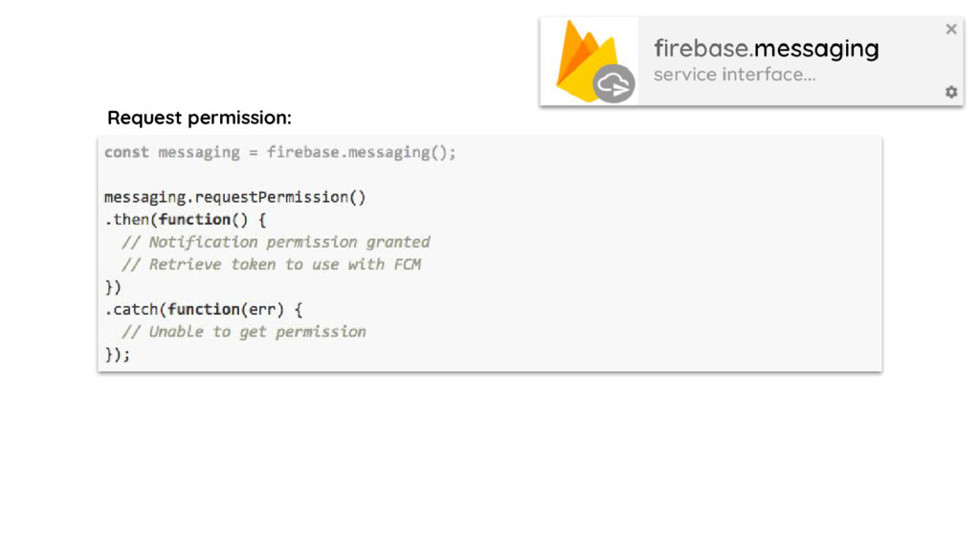Close the firebase.messaging notification popup
Screen dimensions: 980x551
950,29
